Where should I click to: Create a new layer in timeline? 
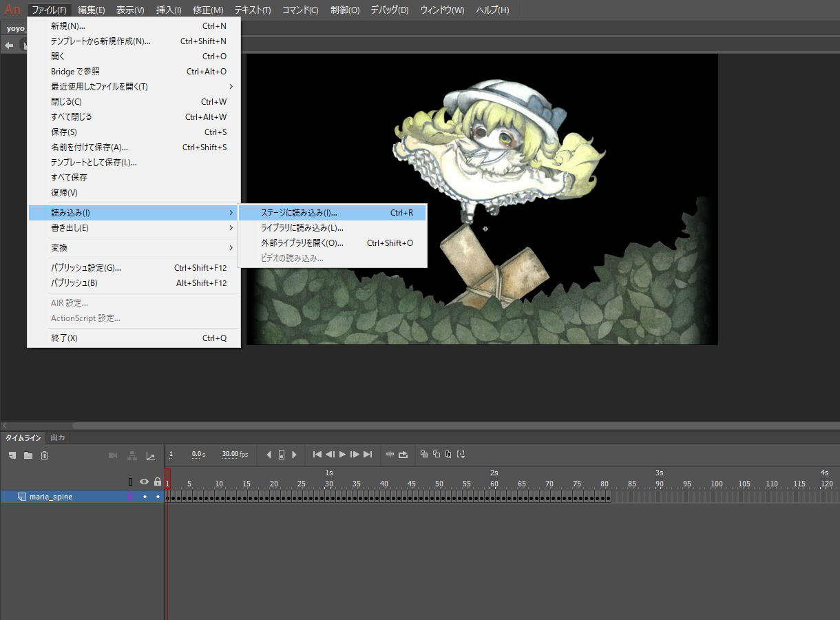(12, 455)
